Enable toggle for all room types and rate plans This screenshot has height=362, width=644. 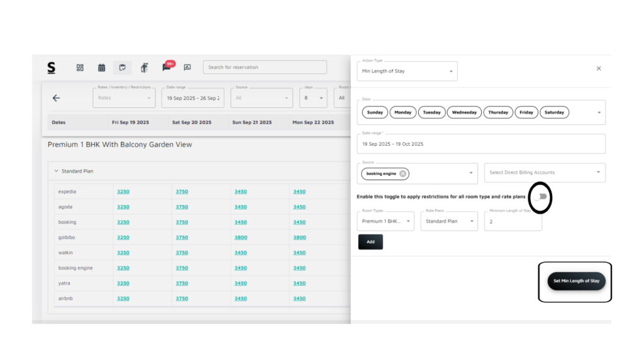coord(541,197)
